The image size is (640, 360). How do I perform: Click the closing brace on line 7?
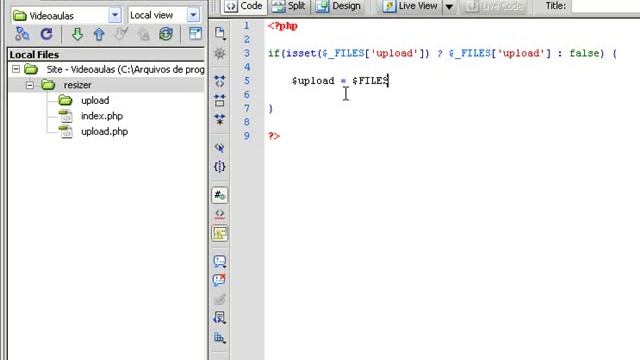click(x=271, y=109)
